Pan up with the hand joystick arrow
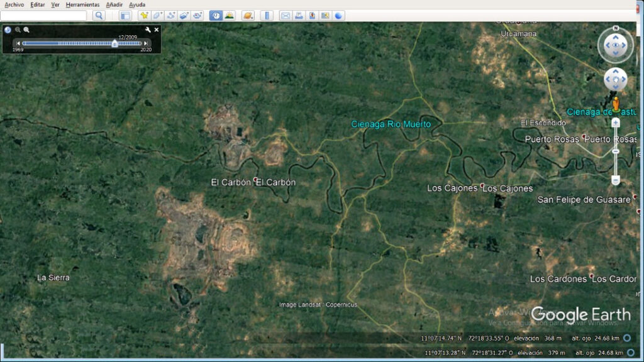This screenshot has height=362, width=644. (616, 72)
